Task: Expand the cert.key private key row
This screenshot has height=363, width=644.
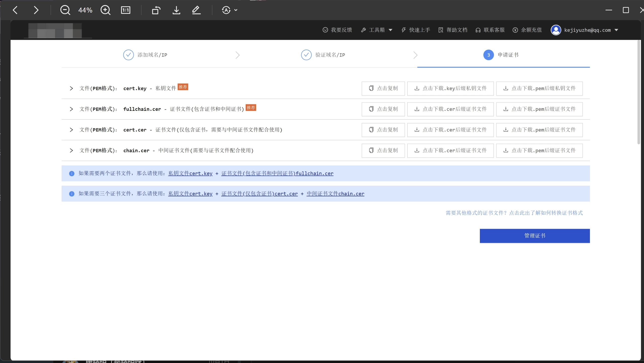Action: click(x=71, y=88)
